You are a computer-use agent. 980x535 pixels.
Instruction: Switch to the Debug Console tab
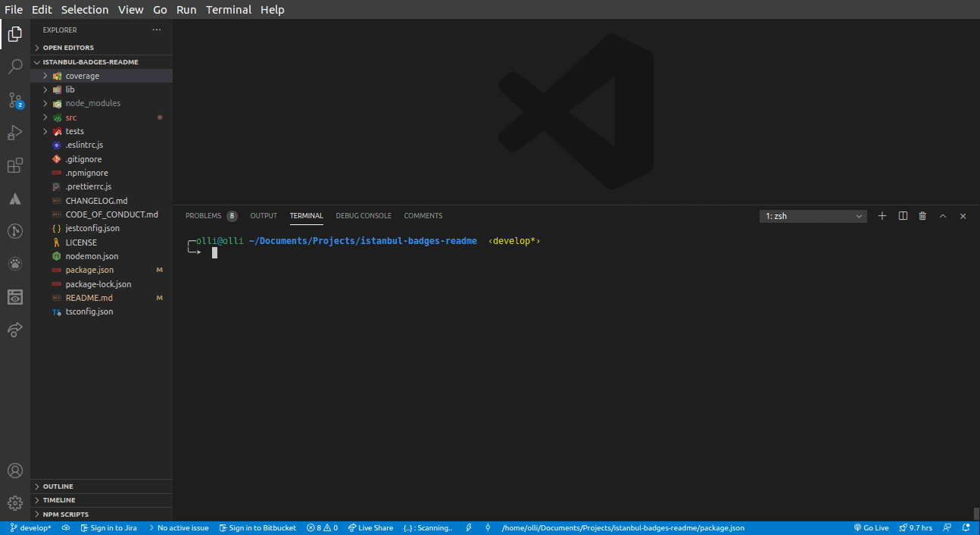364,216
